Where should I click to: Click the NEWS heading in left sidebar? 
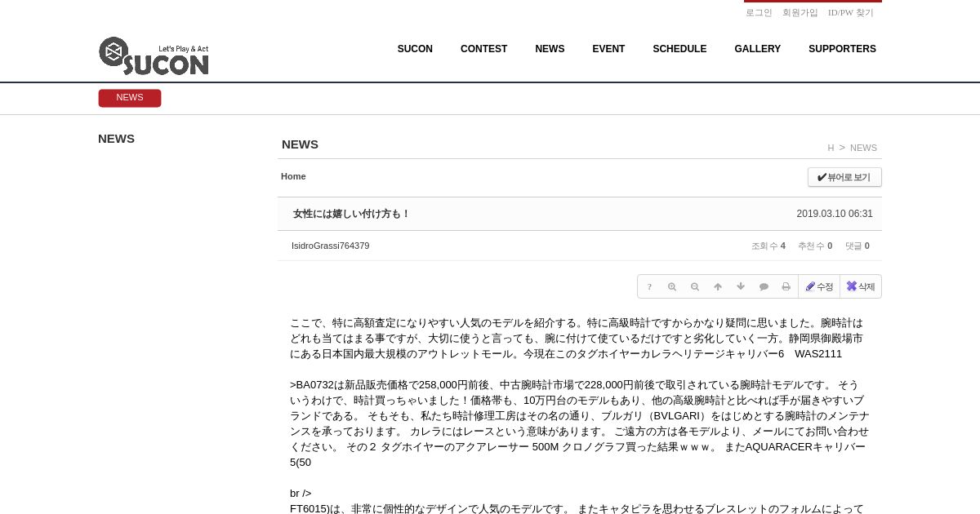116,139
